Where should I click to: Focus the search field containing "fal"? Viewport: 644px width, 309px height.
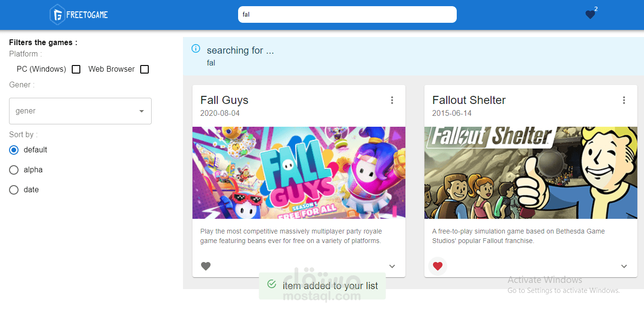(347, 14)
